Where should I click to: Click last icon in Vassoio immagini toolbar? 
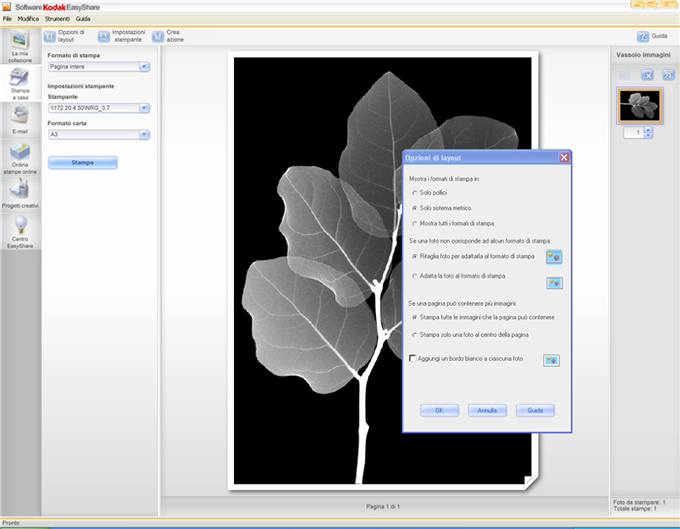point(668,75)
